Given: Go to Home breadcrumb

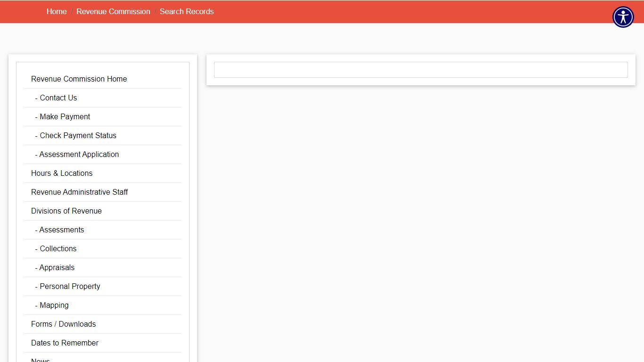Looking at the screenshot, I should 57,11.
